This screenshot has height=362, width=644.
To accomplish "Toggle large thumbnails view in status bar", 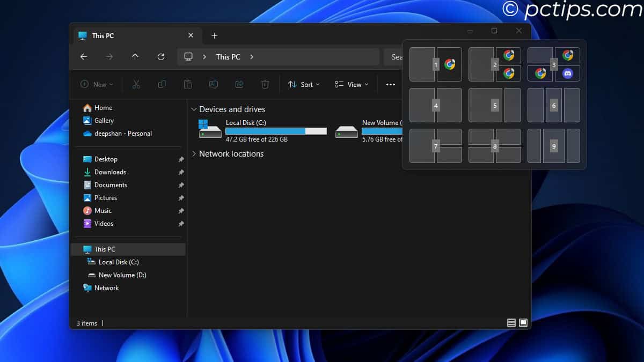I will [x=523, y=323].
